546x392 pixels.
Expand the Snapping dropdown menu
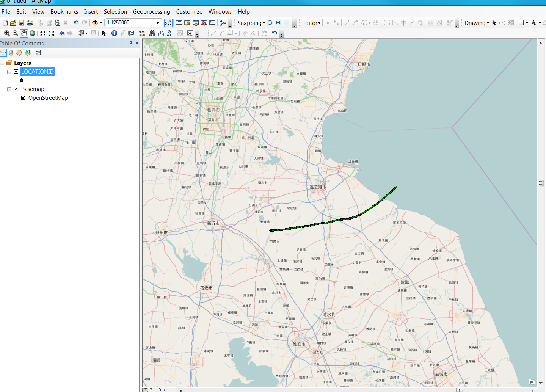251,23
